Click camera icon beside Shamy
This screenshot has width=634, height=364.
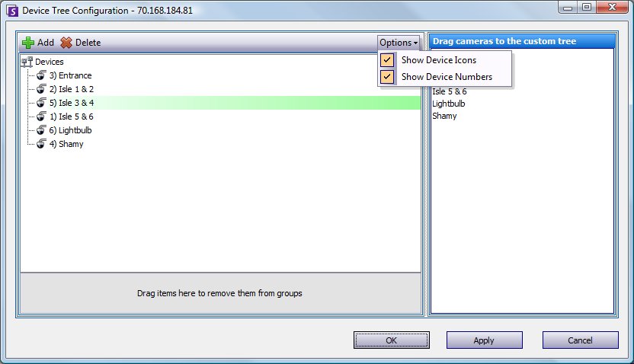click(41, 144)
